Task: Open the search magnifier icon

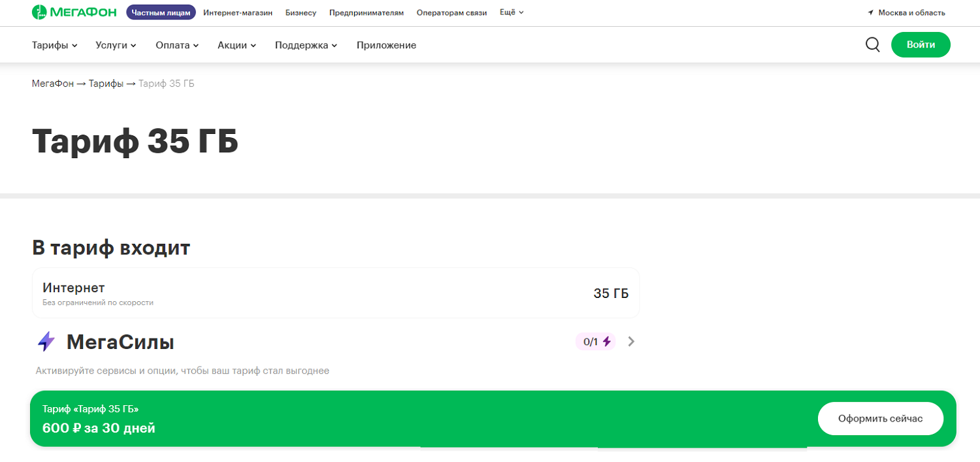Action: point(872,44)
